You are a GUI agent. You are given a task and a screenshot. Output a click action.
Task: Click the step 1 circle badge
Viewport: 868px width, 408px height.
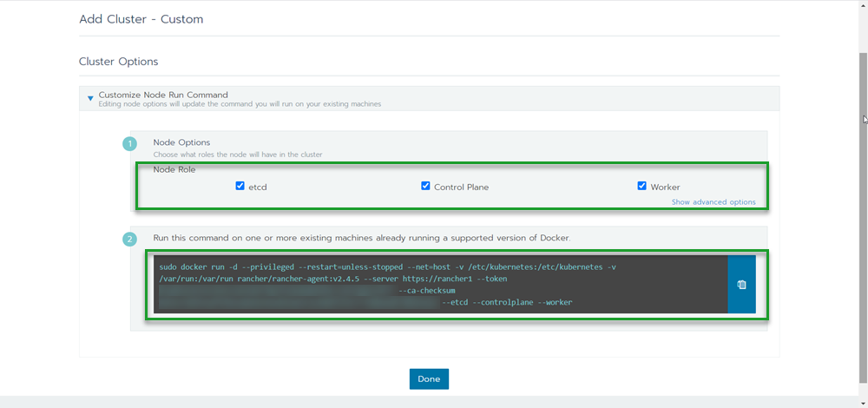[x=130, y=144]
